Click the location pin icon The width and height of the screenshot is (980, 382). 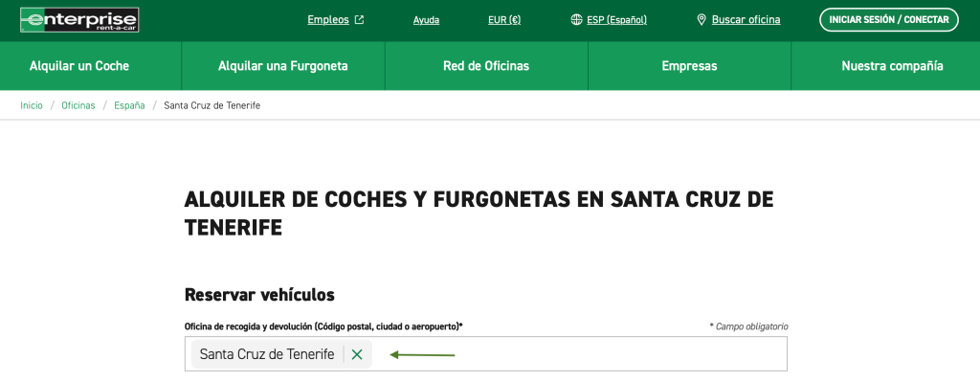(x=702, y=20)
